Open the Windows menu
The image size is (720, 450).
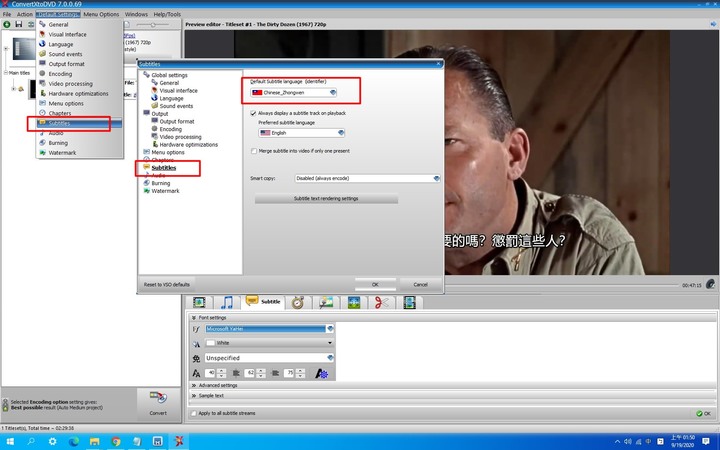(136, 14)
